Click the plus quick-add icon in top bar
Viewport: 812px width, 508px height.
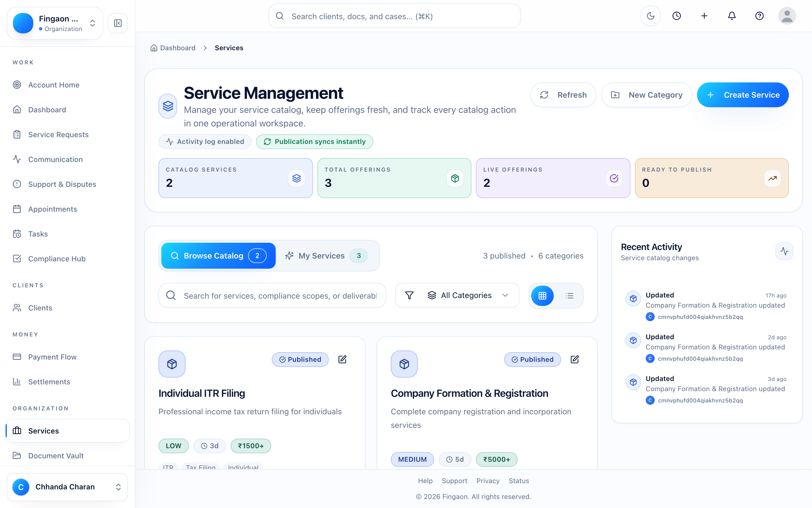tap(704, 16)
